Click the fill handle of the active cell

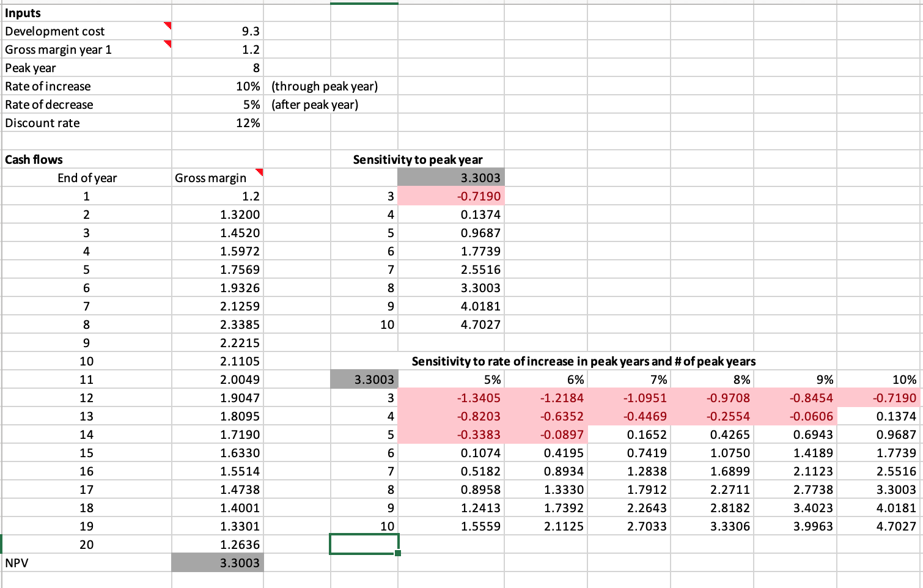(397, 553)
